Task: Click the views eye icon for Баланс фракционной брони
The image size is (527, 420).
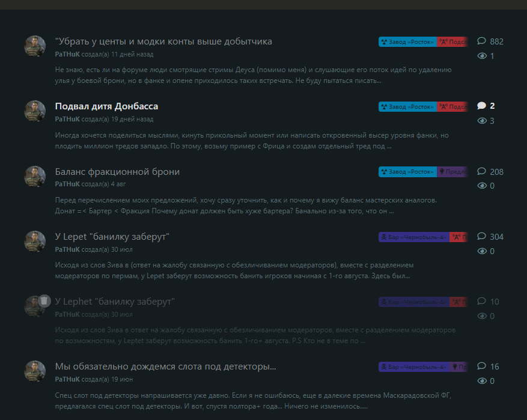Action: click(481, 186)
